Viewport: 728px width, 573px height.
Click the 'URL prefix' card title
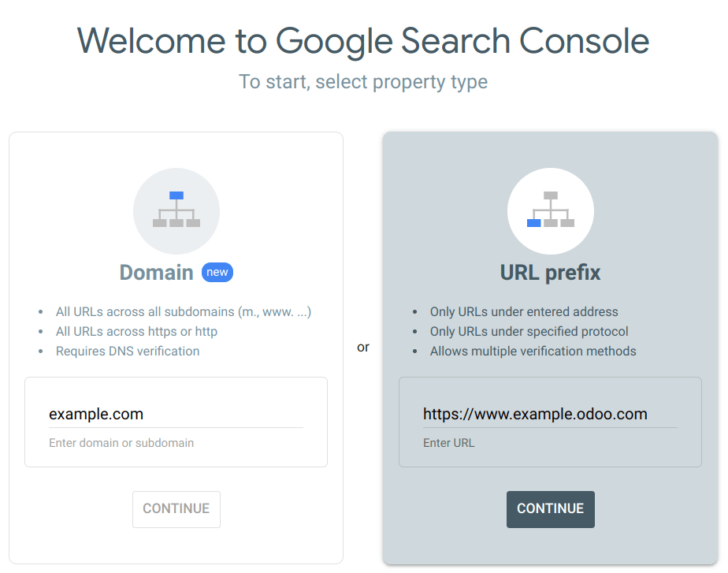click(551, 273)
